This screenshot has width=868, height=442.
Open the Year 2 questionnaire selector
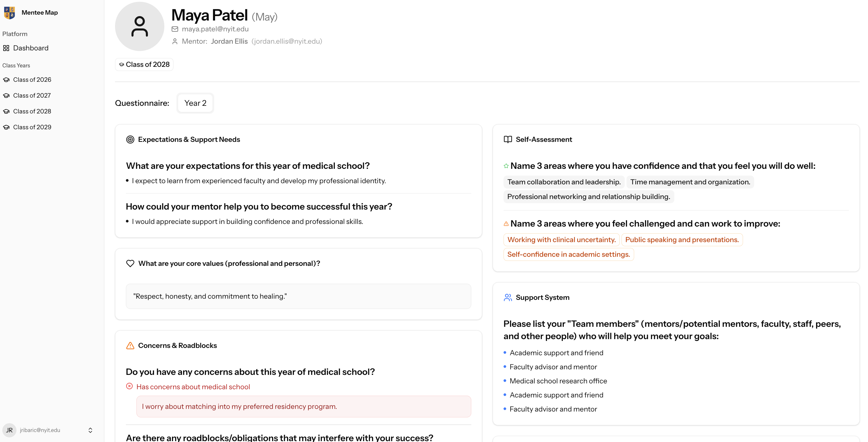(195, 103)
